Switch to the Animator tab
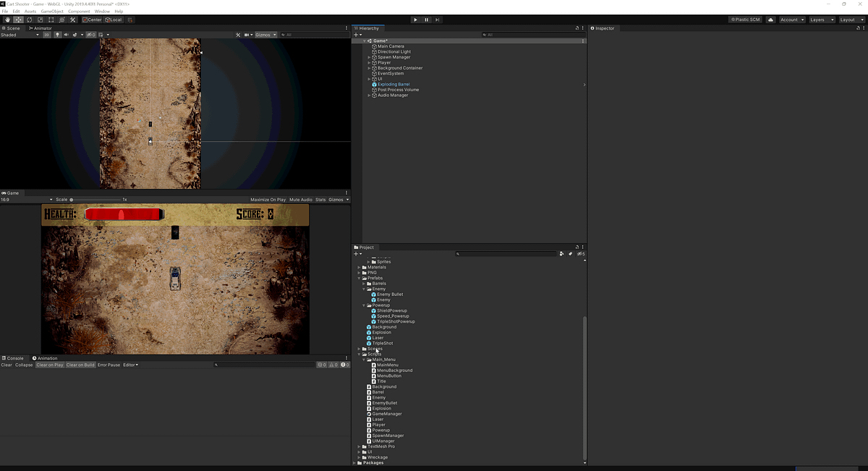The image size is (868, 471). [40, 28]
